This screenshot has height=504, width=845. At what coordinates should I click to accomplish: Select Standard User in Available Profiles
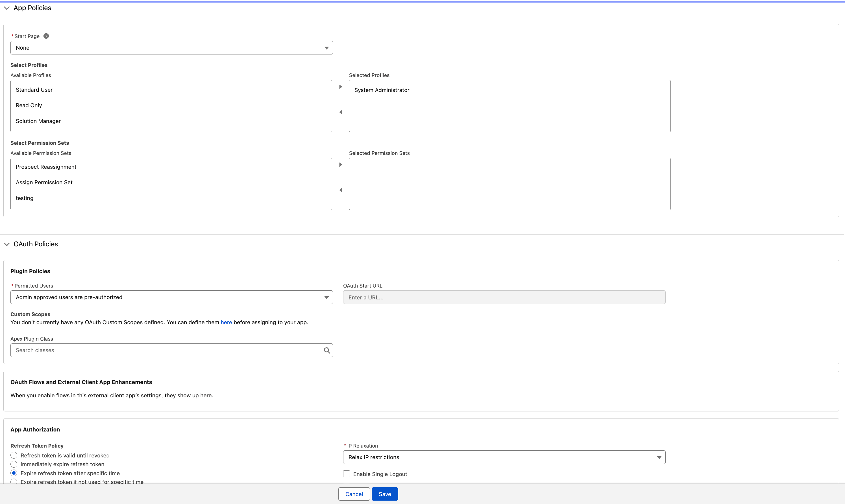click(34, 90)
